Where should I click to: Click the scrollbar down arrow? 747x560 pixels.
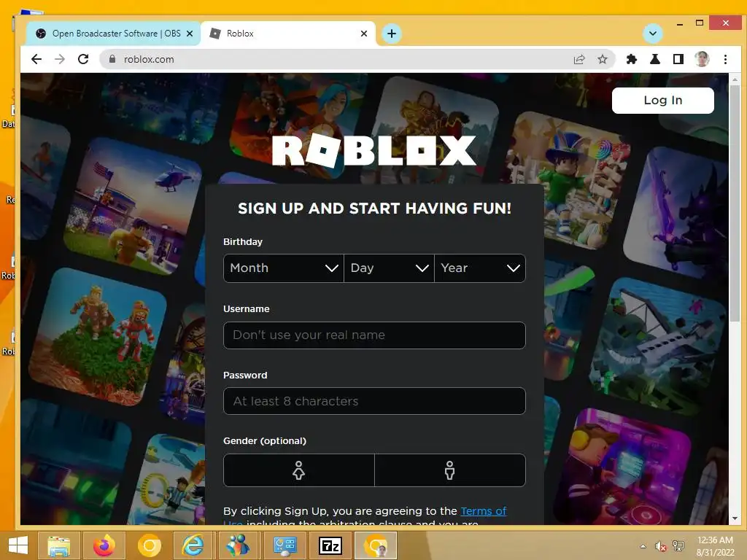735,518
